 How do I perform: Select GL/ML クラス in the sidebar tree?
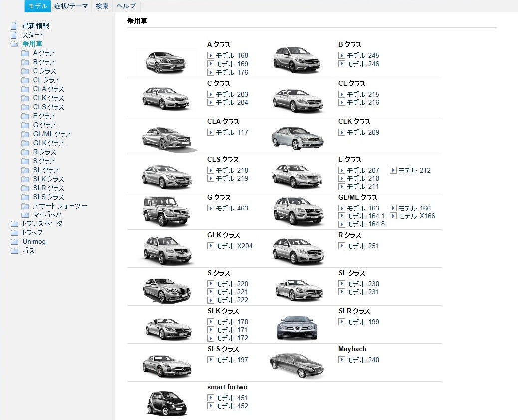(52, 134)
